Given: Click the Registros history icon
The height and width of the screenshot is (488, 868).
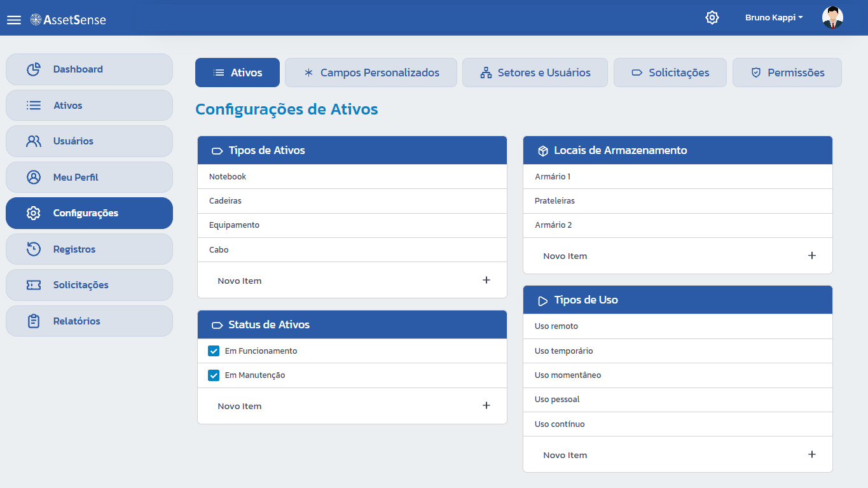Looking at the screenshot, I should (x=34, y=249).
